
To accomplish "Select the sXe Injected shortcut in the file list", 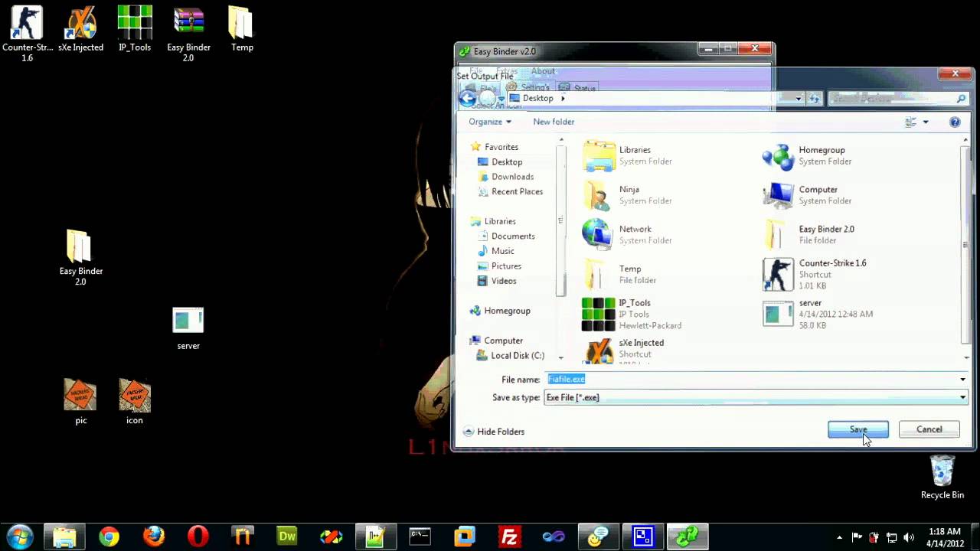I will (624, 350).
